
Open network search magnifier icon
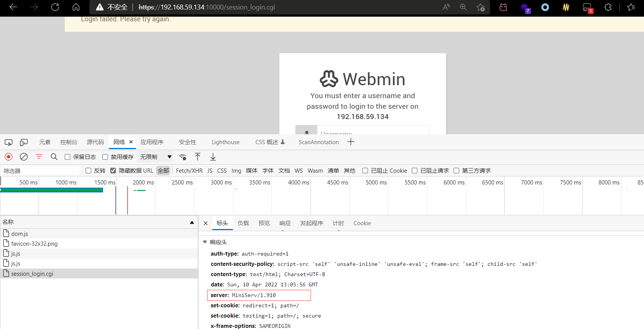(54, 157)
